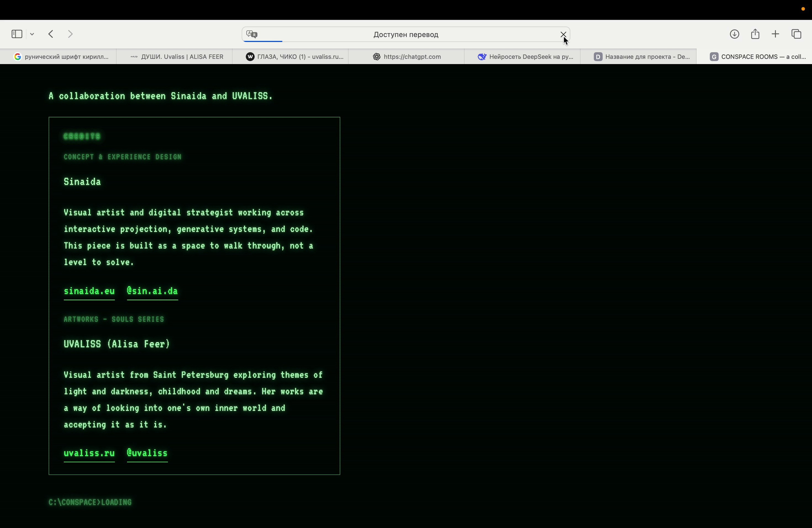Go forward to the next page
812x528 pixels.
point(71,34)
